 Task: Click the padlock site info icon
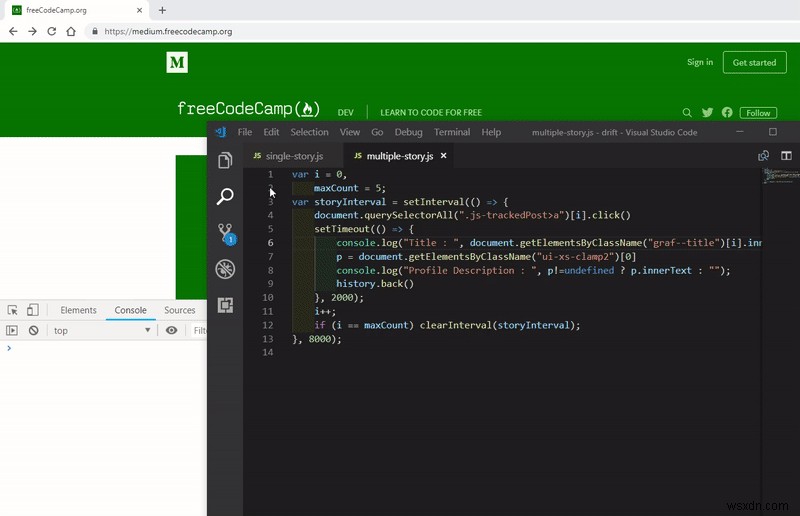point(94,31)
